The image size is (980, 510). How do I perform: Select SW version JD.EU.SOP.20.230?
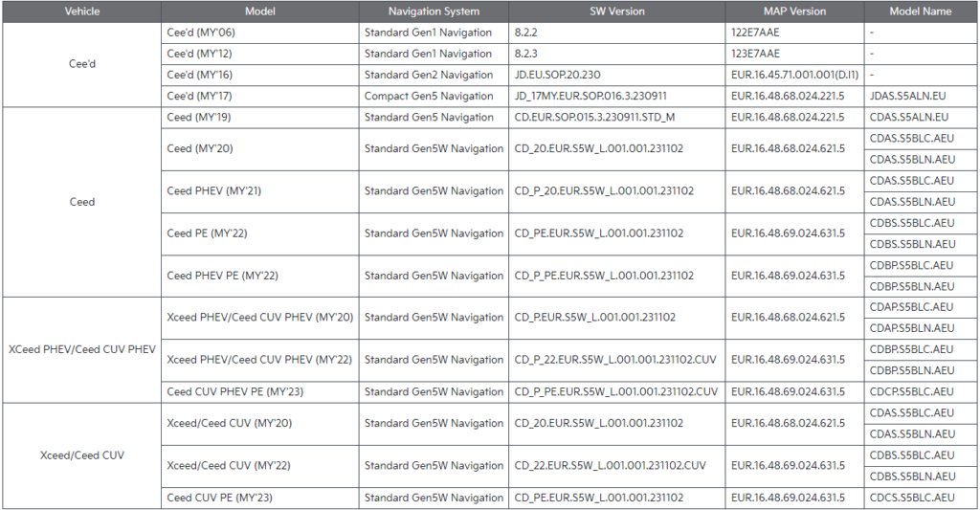617,75
